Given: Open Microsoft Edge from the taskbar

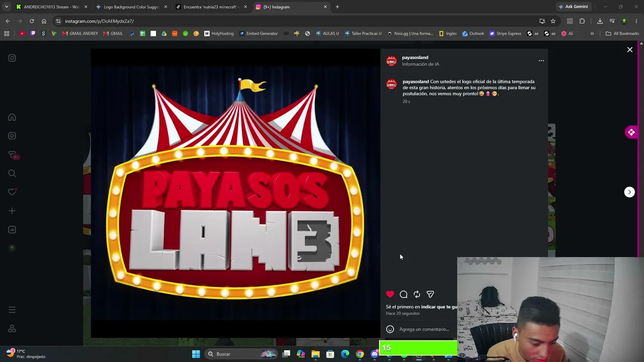Looking at the screenshot, I should click(345, 354).
